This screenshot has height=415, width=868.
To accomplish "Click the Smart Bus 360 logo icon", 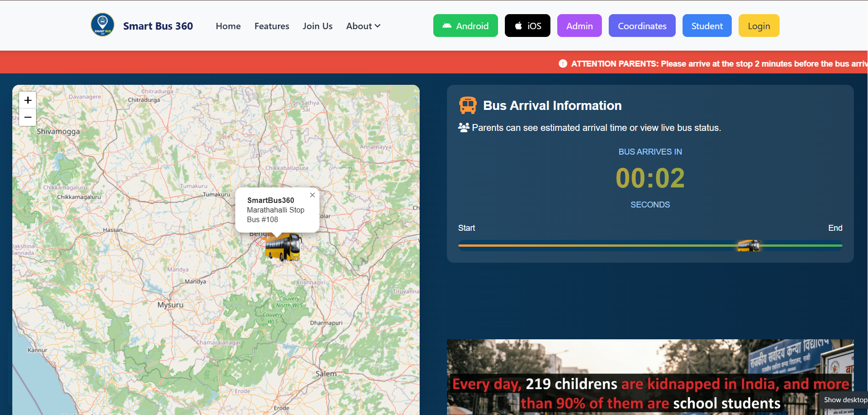I will [103, 25].
